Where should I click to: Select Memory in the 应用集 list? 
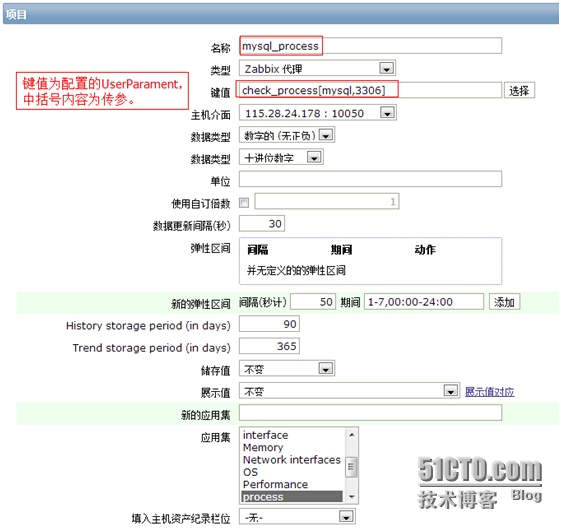click(292, 447)
